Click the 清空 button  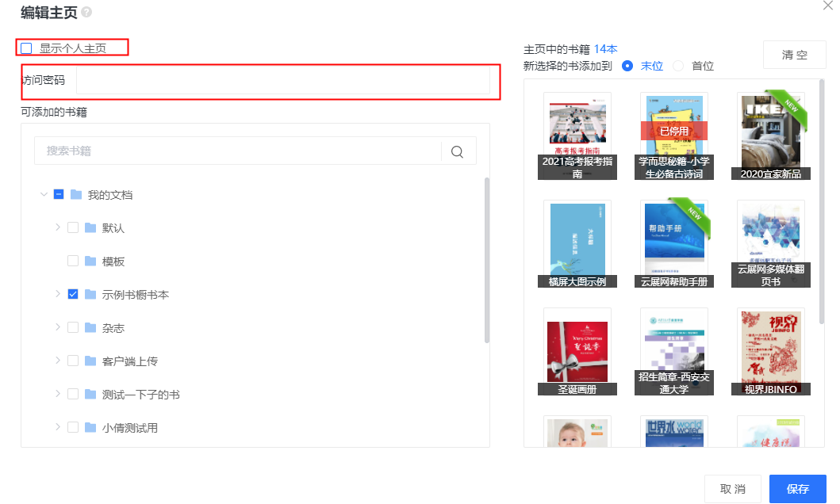[x=795, y=55]
